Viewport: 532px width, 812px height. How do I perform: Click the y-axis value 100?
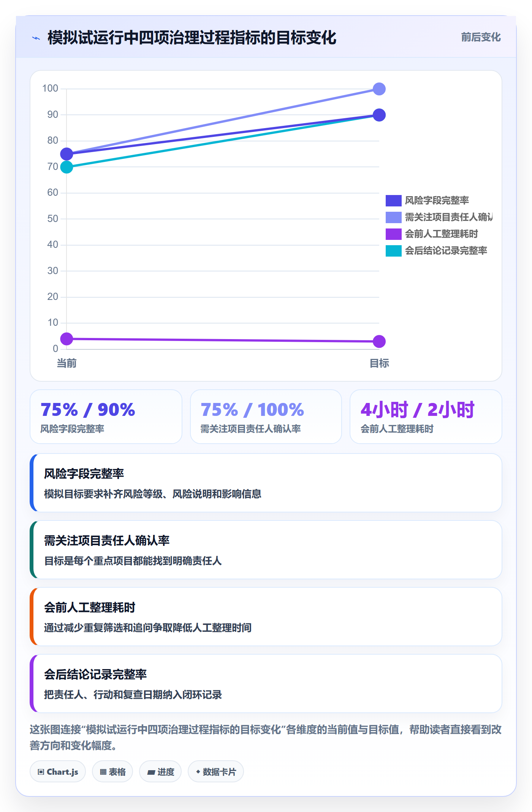tap(50, 88)
